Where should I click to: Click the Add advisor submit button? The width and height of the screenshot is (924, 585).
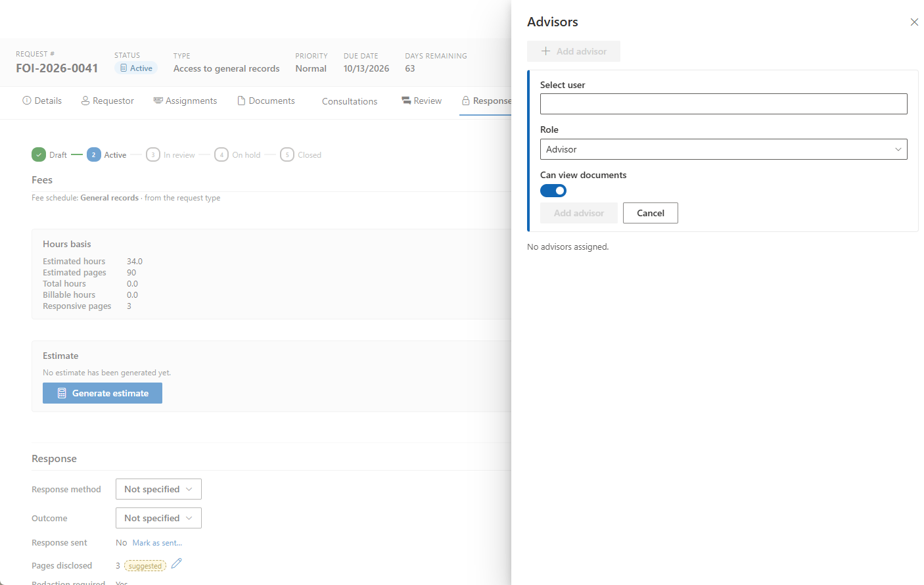[579, 213]
